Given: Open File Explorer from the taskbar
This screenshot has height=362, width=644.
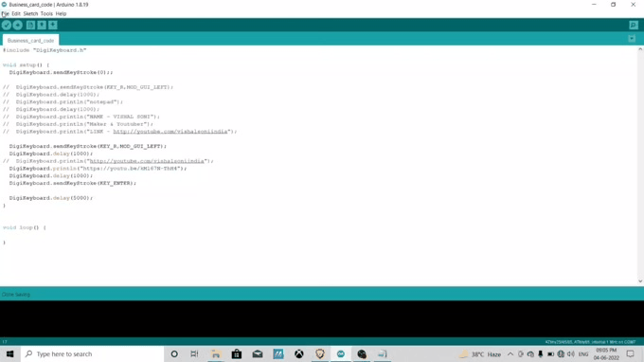Looking at the screenshot, I should pyautogui.click(x=216, y=353).
